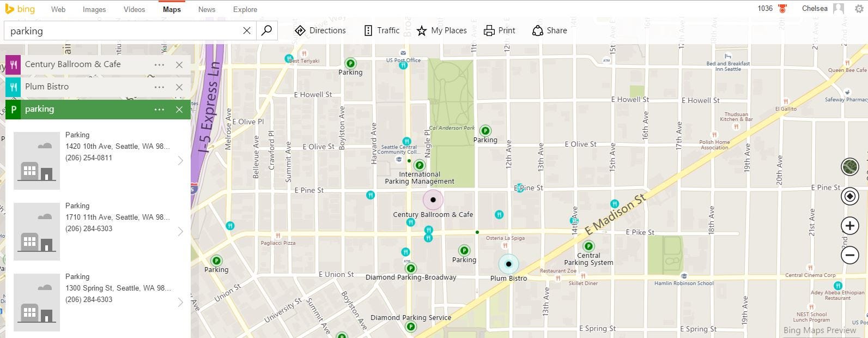Open My Places
Image resolution: width=868 pixels, height=338 pixels.
coord(442,31)
